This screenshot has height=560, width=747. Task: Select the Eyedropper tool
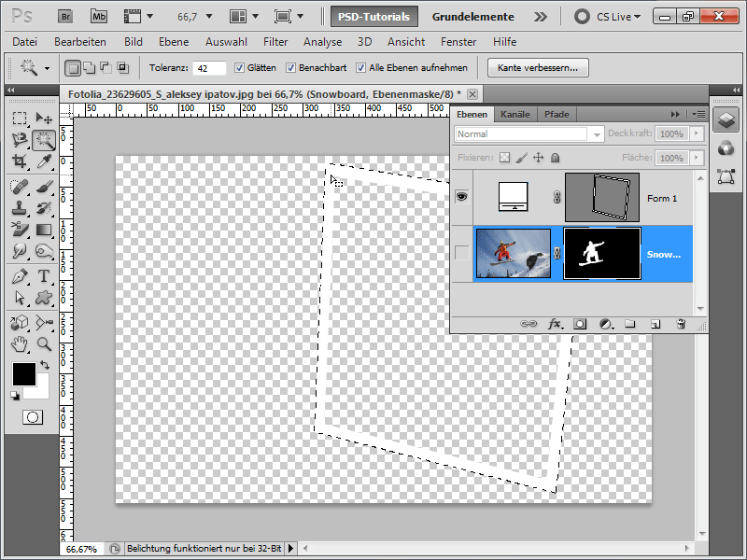(44, 161)
